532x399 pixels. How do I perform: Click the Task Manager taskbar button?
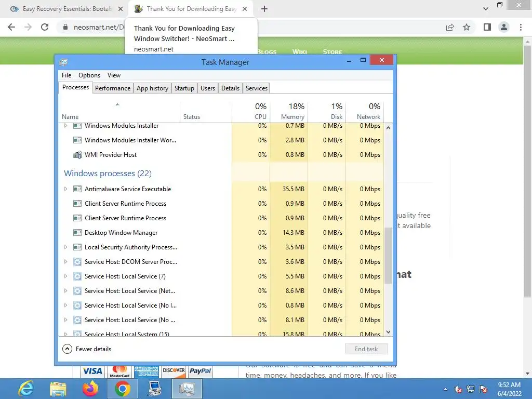point(187,389)
